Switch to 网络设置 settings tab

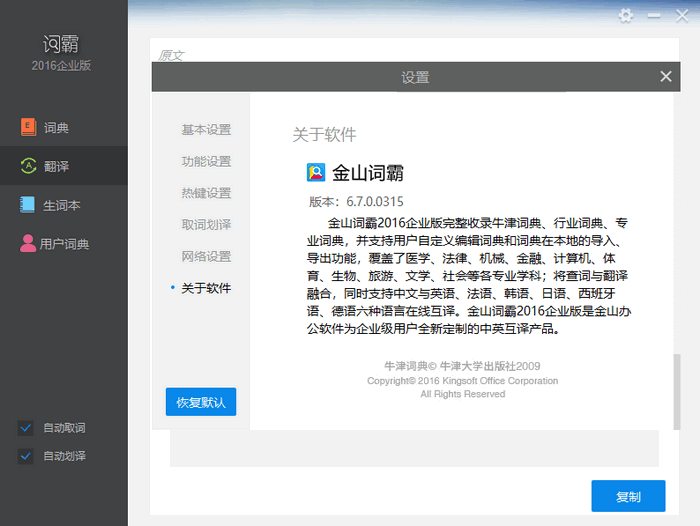pos(206,257)
